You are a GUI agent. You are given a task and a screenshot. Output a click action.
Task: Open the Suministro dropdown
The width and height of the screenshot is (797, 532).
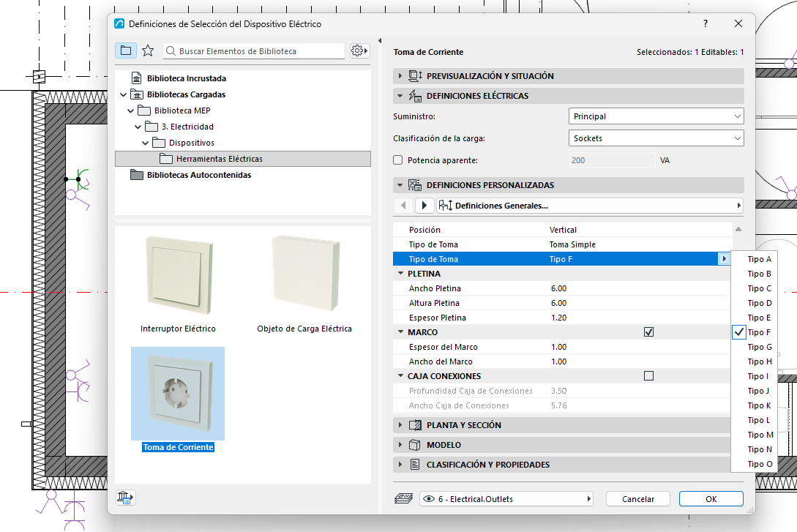656,116
